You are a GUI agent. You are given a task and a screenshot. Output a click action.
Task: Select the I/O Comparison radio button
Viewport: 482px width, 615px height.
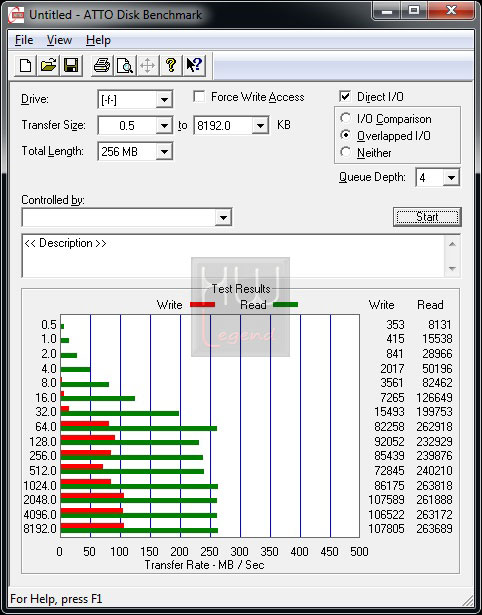pos(346,118)
